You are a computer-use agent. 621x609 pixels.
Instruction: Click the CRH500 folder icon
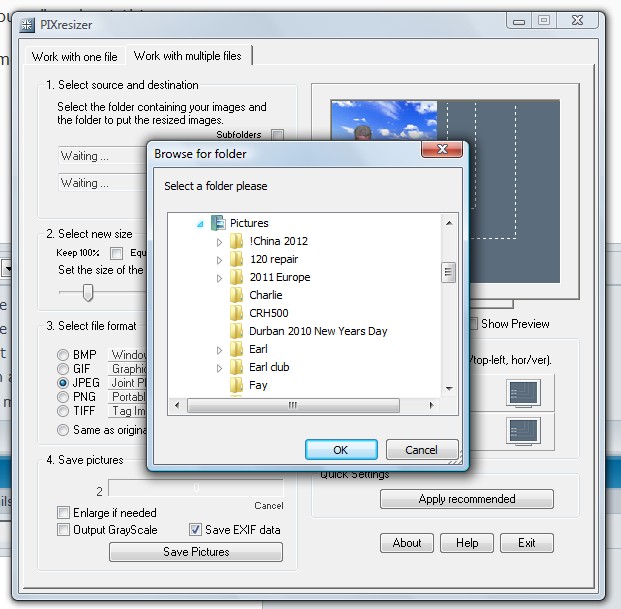[x=236, y=313]
